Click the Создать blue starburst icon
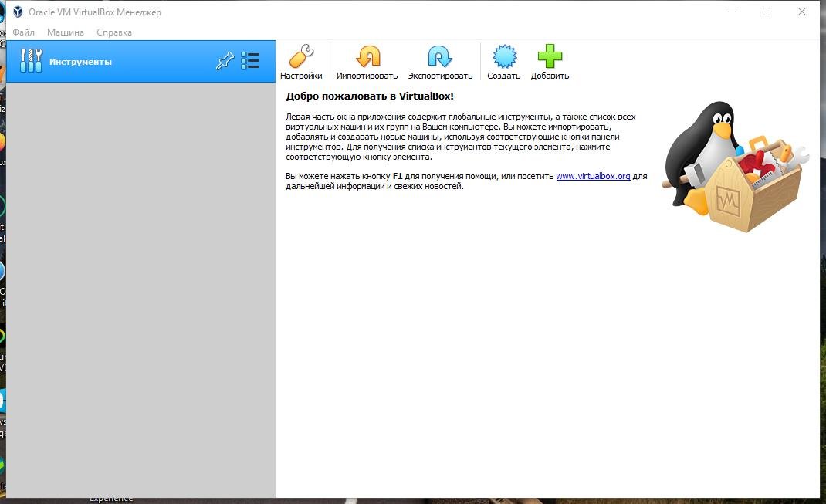The width and height of the screenshot is (826, 504). click(x=504, y=56)
